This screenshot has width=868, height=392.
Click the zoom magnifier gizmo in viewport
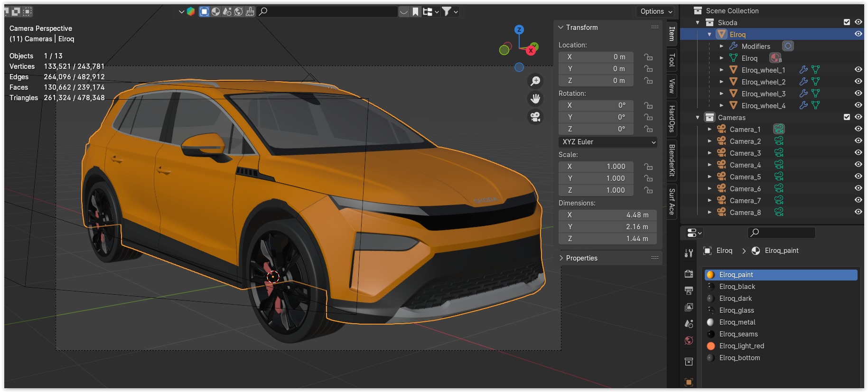535,81
